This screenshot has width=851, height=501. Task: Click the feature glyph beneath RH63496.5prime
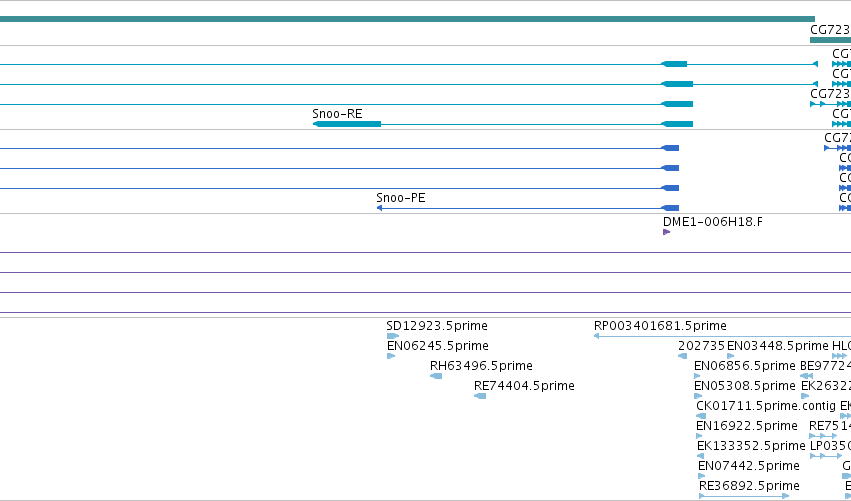click(x=436, y=376)
